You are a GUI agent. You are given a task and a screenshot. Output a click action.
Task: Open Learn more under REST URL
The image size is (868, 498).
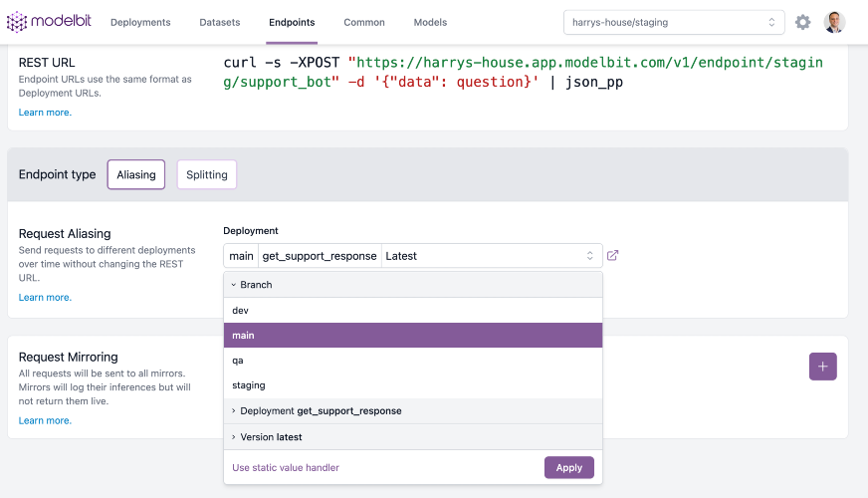coord(45,113)
